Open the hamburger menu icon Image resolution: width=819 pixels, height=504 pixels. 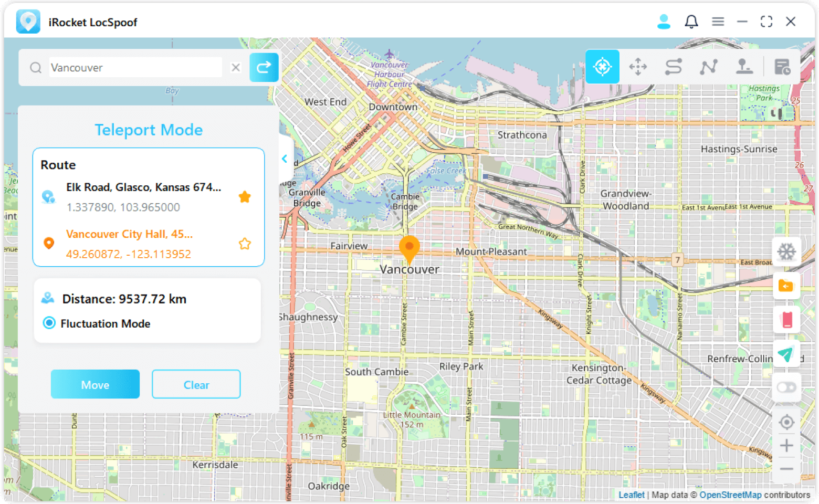tap(718, 22)
